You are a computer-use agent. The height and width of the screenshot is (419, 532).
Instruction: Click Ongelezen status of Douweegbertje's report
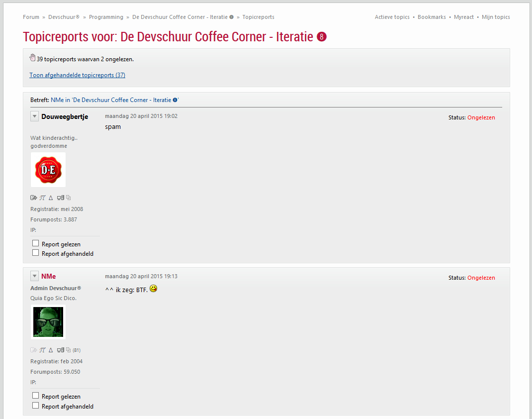pyautogui.click(x=481, y=117)
